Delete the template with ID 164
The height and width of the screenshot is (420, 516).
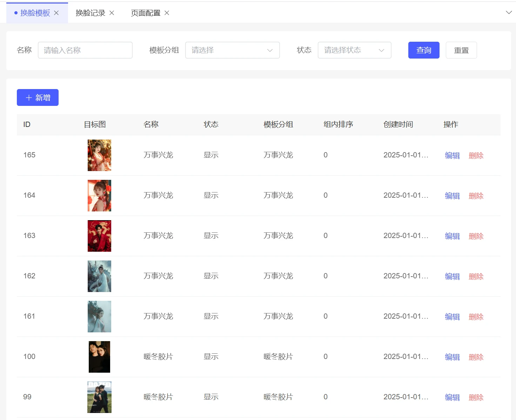[x=476, y=196]
